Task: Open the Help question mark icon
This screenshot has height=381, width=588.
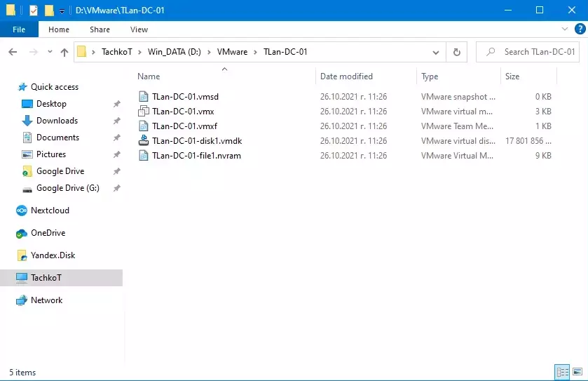Action: [x=580, y=29]
